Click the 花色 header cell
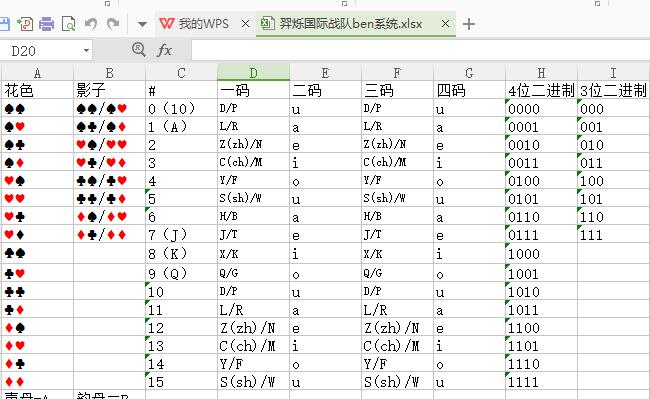Screen dimensions: 650x399 click(37, 90)
